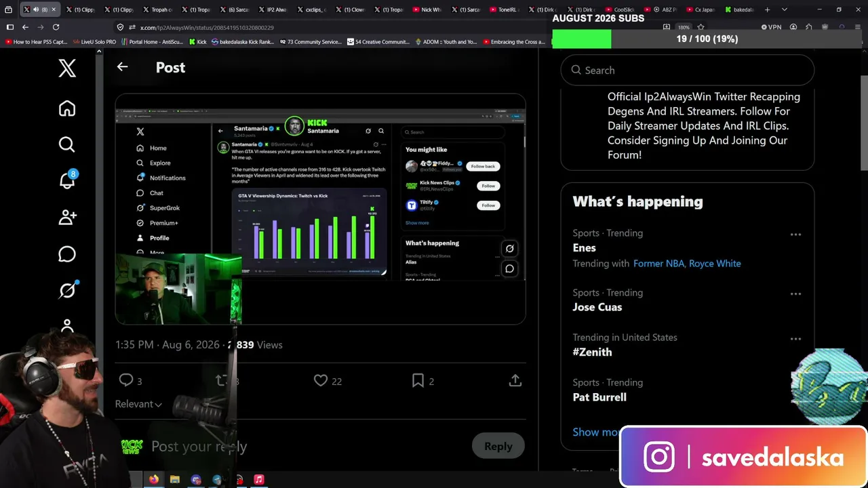Open the Music app in the taskbar
Screen dimensions: 868x488
258,479
